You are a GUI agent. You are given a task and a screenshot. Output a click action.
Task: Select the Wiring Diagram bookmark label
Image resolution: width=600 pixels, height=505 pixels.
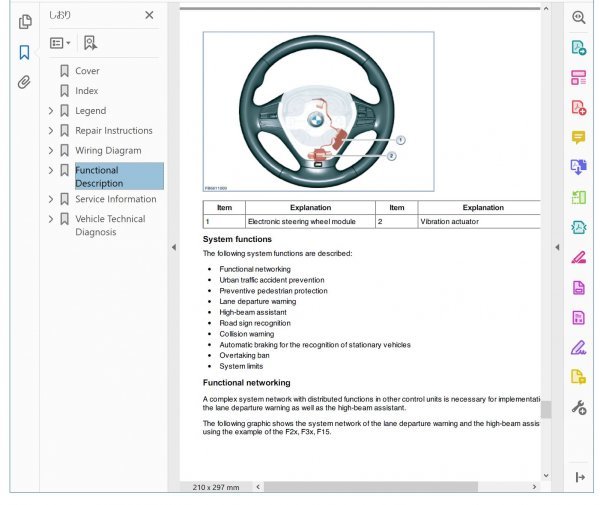[x=108, y=150]
